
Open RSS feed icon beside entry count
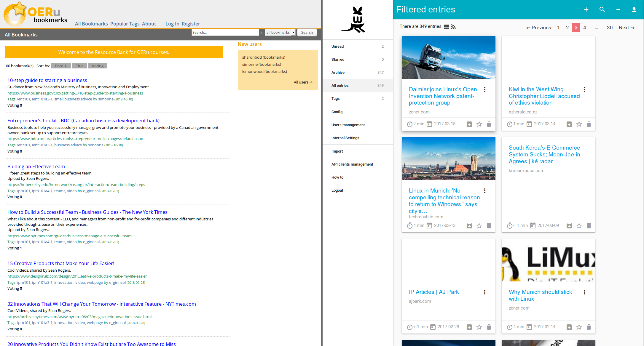[x=453, y=27]
